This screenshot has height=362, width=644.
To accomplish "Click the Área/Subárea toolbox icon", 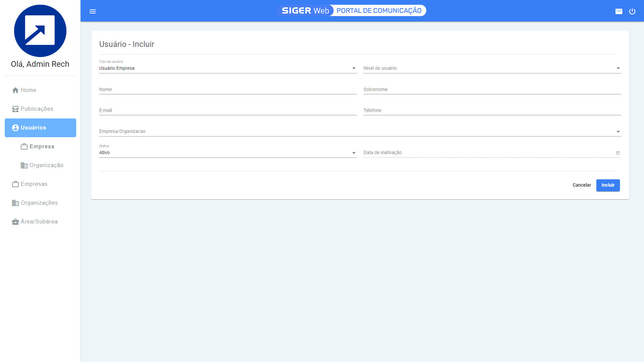I will (x=15, y=222).
